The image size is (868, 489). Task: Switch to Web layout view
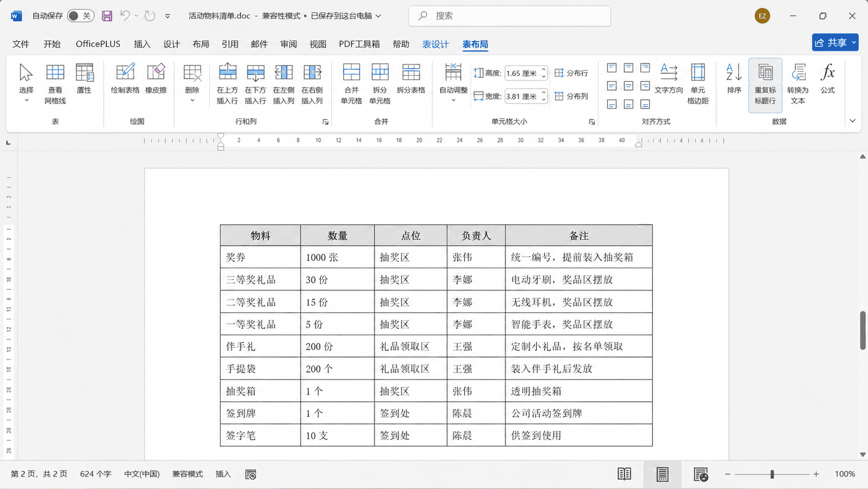tap(701, 474)
